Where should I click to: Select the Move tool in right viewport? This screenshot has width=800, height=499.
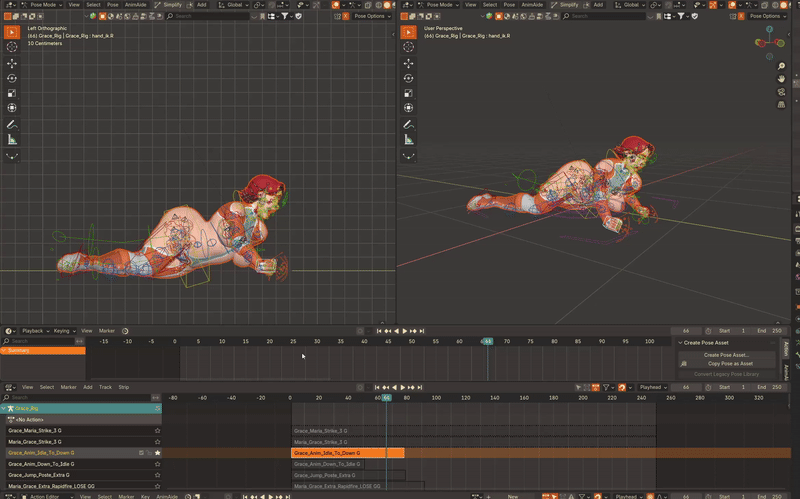408,63
